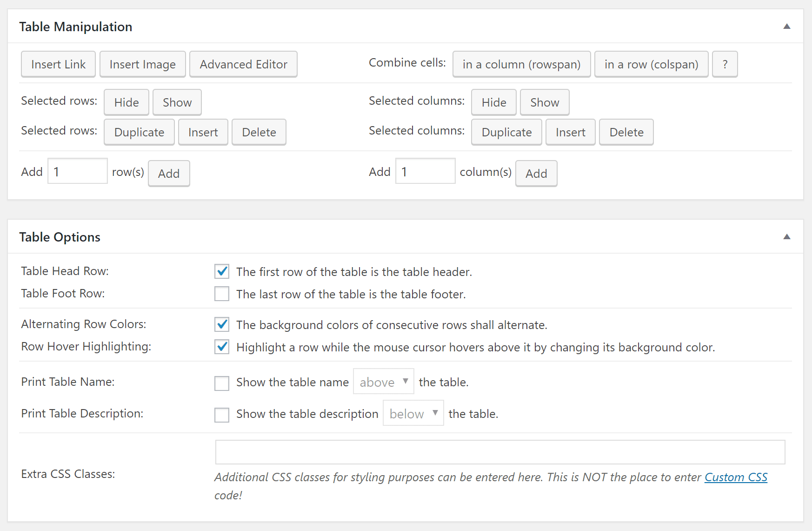
Task: Click the Extra CSS Classes text field
Action: tap(500, 452)
